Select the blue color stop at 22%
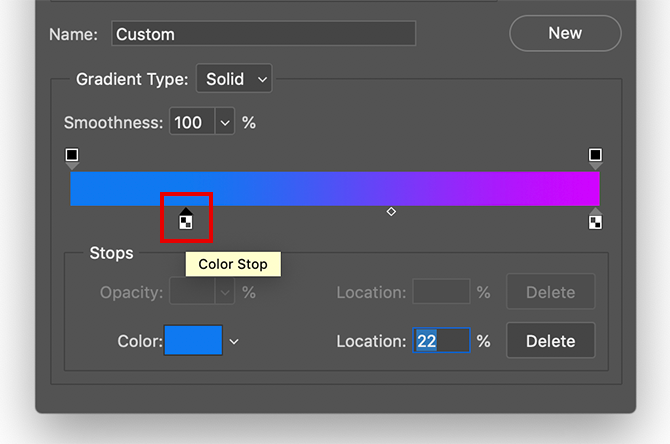Image resolution: width=670 pixels, height=444 pixels. tap(186, 220)
